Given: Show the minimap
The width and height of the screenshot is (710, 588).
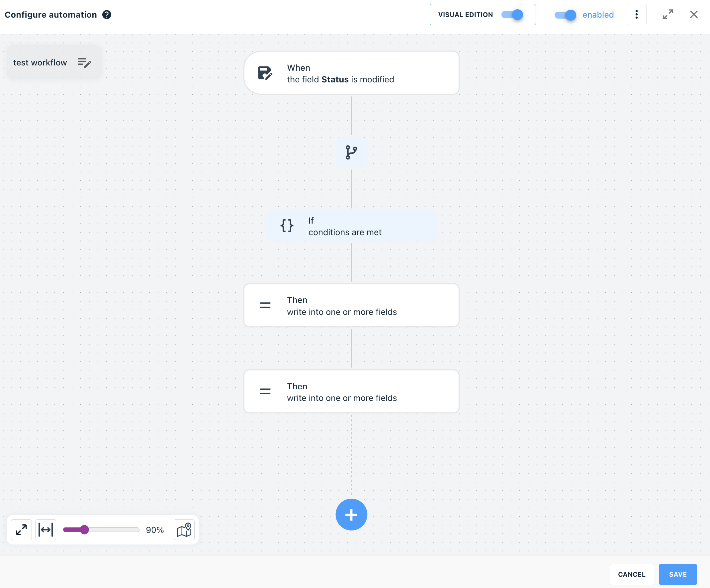Looking at the screenshot, I should 184,530.
